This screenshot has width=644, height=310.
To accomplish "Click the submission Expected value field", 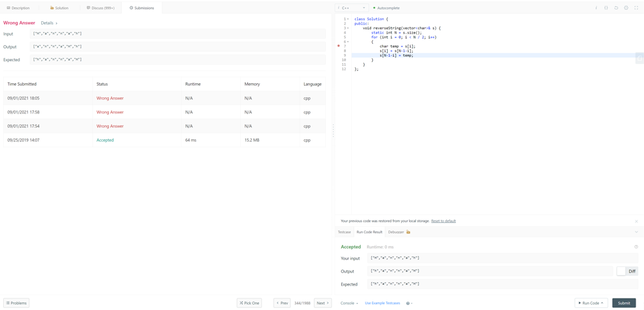I will [178, 59].
